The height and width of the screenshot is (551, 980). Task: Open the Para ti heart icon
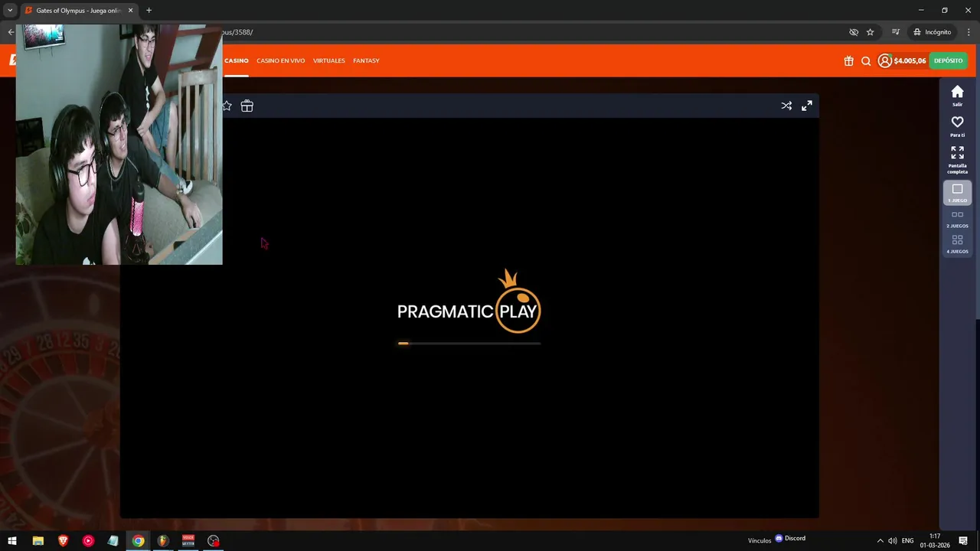point(957,126)
